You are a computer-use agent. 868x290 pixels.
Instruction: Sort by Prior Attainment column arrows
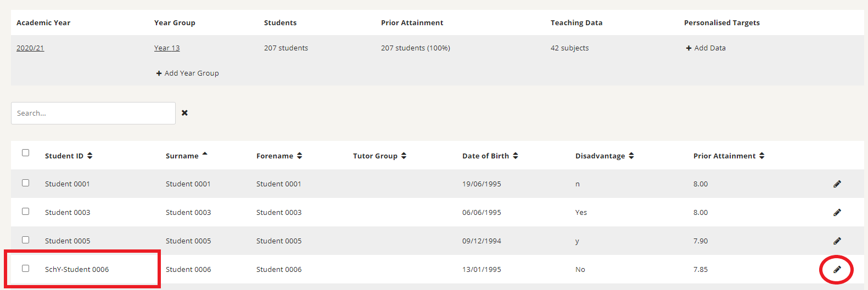point(762,156)
